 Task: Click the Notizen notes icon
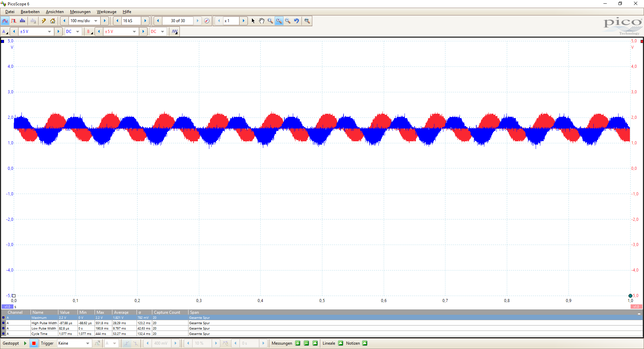[365, 343]
